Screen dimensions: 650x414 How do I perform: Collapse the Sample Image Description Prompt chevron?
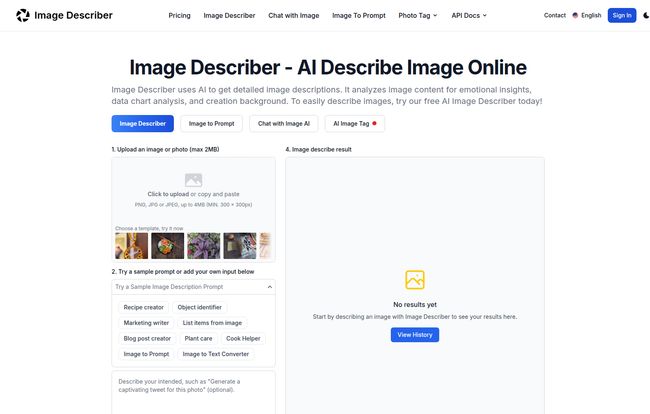click(x=269, y=287)
